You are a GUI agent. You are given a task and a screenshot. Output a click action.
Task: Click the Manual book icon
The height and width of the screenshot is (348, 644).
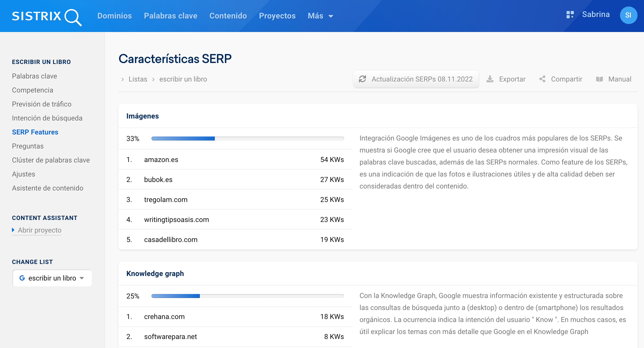coord(599,79)
